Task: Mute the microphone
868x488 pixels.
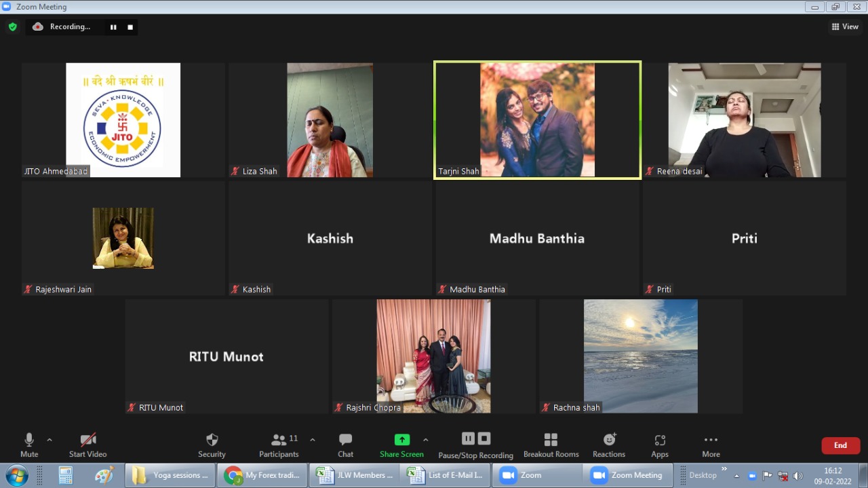Action: coord(29,445)
